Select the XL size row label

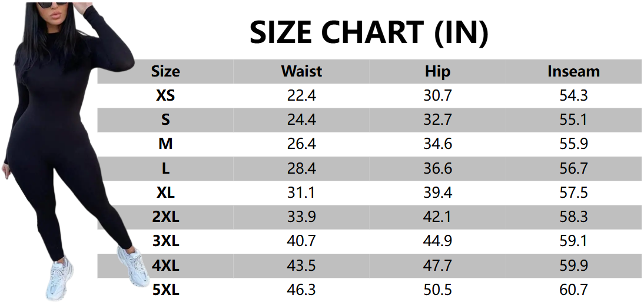coord(165,193)
